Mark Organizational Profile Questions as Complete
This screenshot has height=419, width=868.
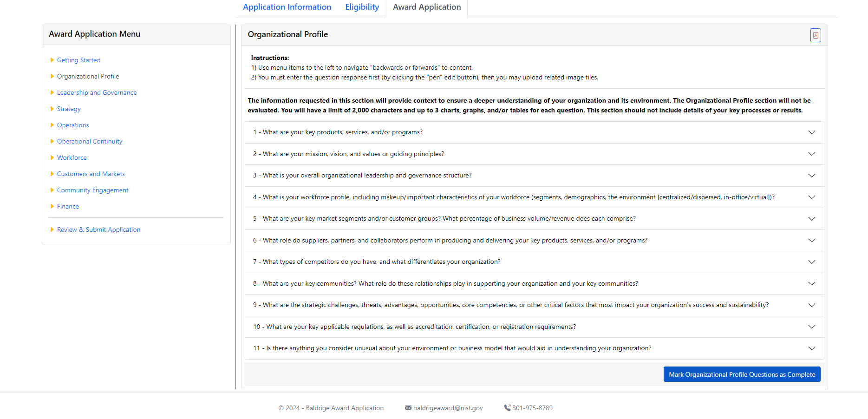click(x=742, y=374)
